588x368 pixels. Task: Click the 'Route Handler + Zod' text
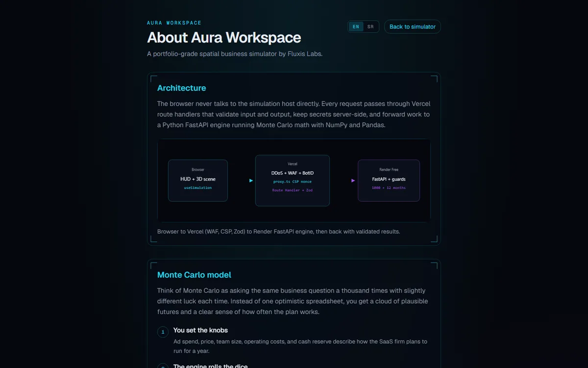[x=293, y=190]
